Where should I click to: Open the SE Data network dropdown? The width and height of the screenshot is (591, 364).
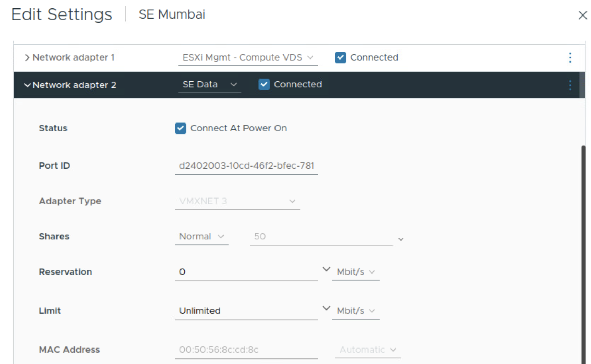click(209, 85)
